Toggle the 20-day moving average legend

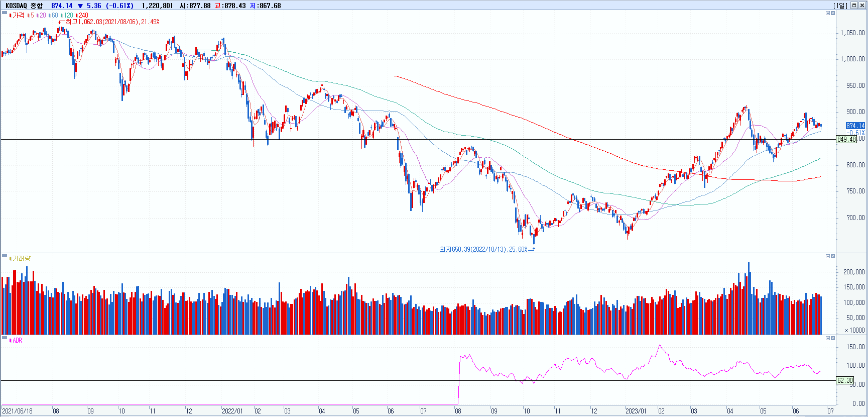(x=41, y=15)
